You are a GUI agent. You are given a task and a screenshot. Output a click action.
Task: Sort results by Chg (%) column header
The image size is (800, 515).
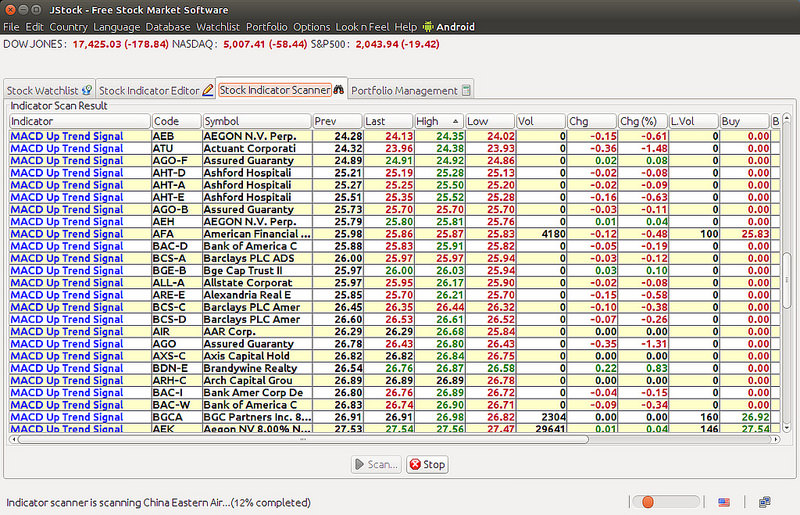642,121
